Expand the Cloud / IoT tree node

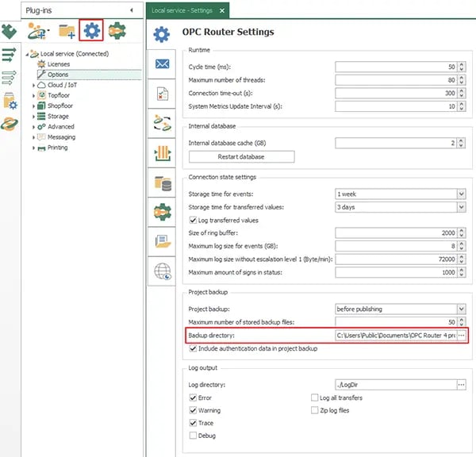[x=33, y=85]
